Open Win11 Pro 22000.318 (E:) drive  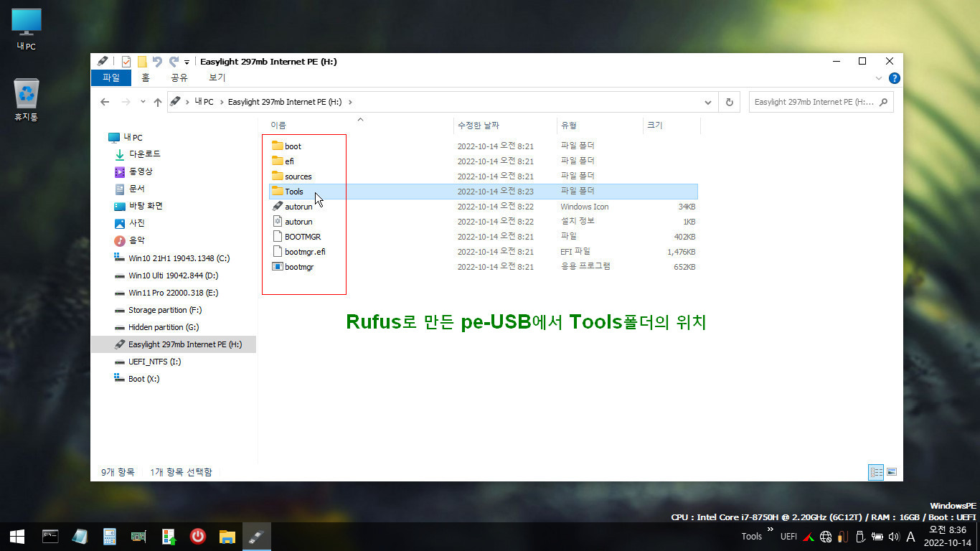(173, 293)
